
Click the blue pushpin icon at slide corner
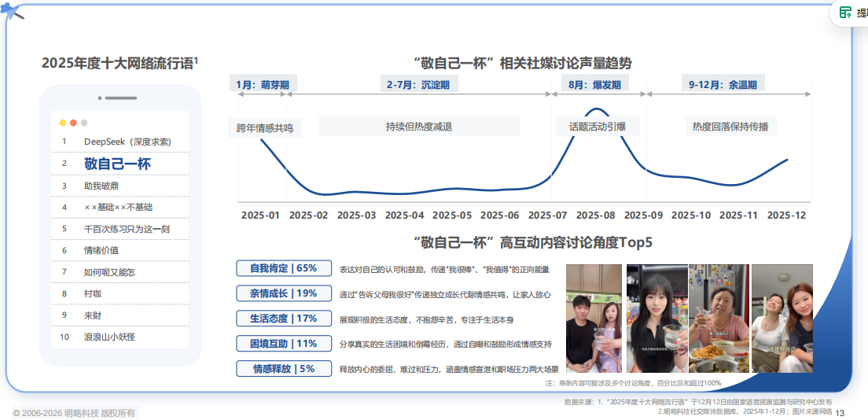click(12, 11)
